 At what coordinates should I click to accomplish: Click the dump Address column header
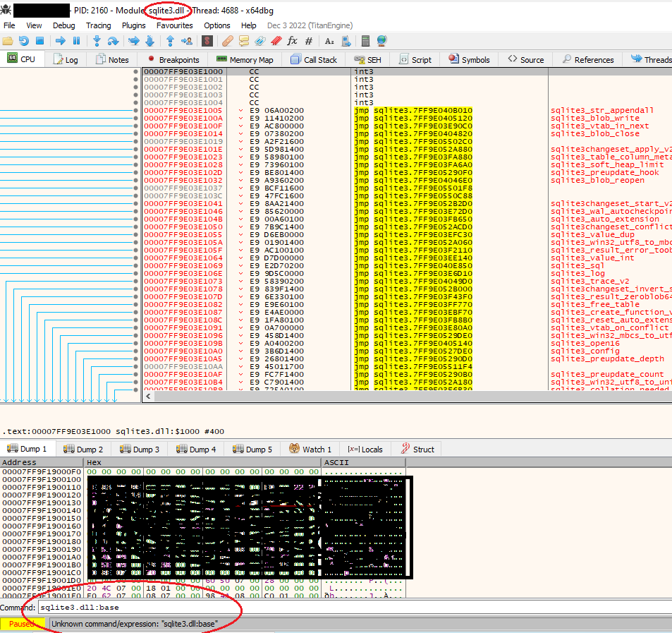(x=42, y=462)
